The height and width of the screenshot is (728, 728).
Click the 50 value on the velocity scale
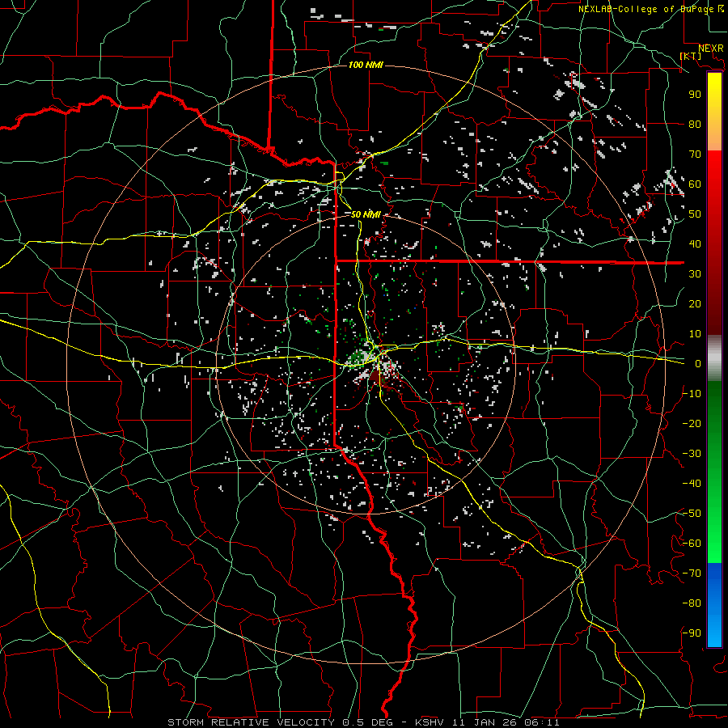pos(695,214)
